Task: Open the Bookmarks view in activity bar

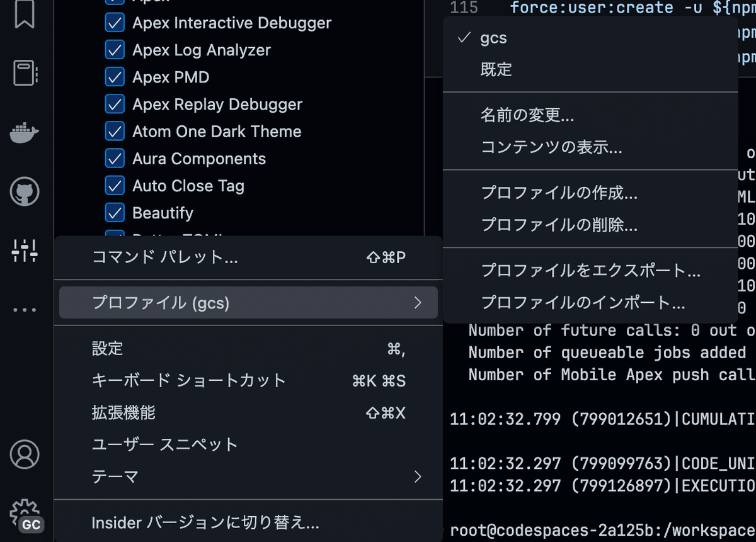Action: tap(25, 14)
